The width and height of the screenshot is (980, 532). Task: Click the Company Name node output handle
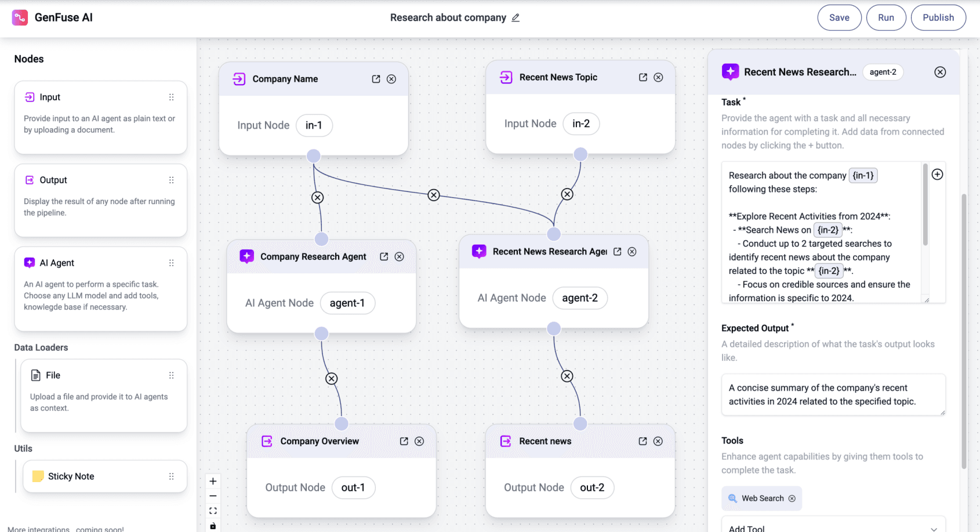click(x=314, y=156)
